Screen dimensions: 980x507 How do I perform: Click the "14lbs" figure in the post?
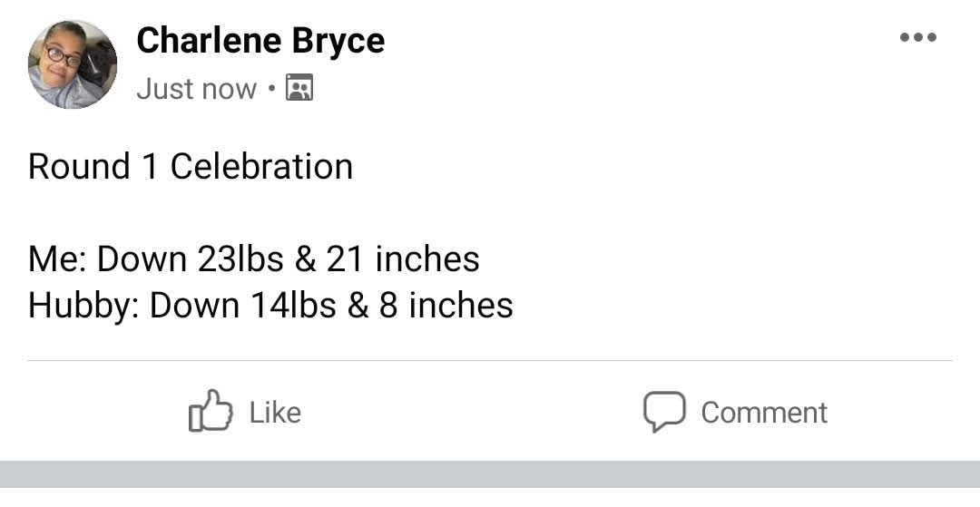pos(294,306)
